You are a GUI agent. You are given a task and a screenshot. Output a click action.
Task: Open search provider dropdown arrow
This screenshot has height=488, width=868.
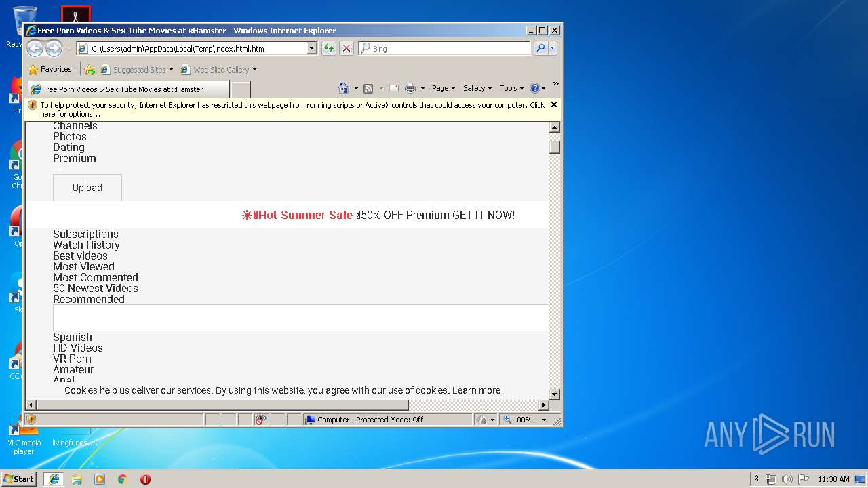click(553, 48)
